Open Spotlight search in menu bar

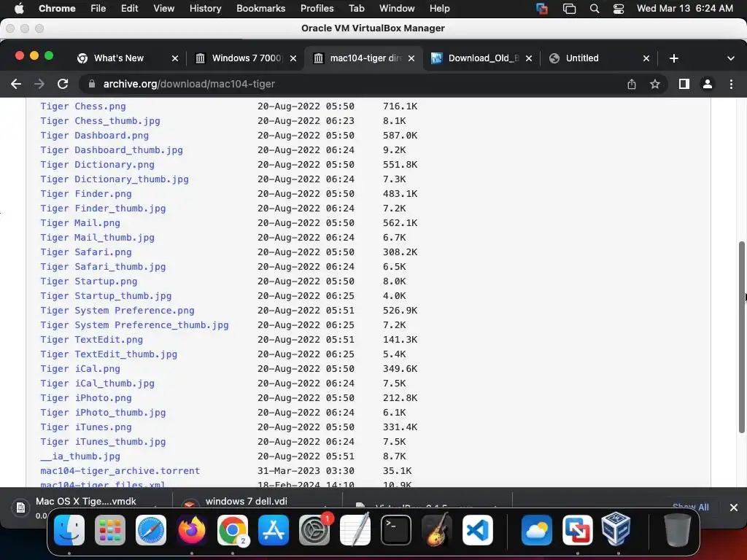595,9
